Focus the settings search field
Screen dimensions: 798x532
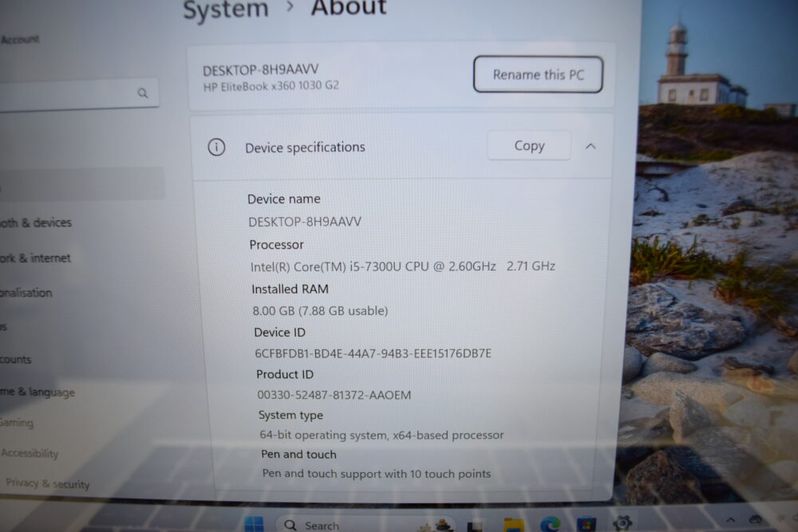79,94
